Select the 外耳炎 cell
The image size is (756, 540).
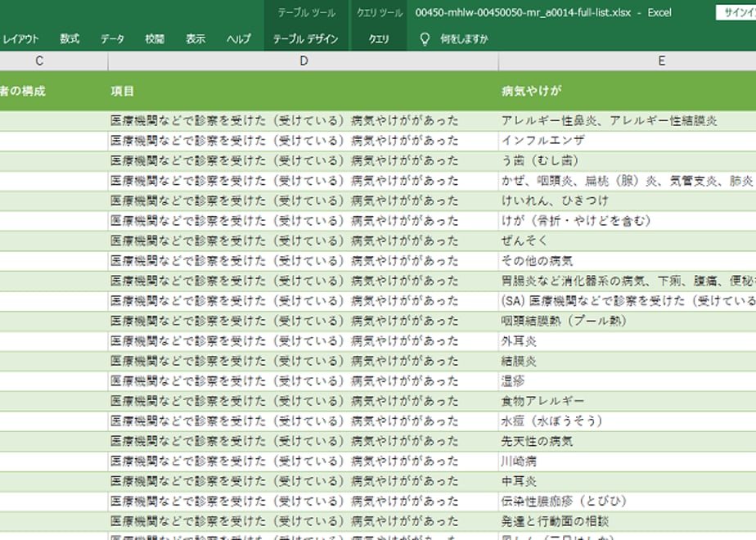tap(628, 341)
